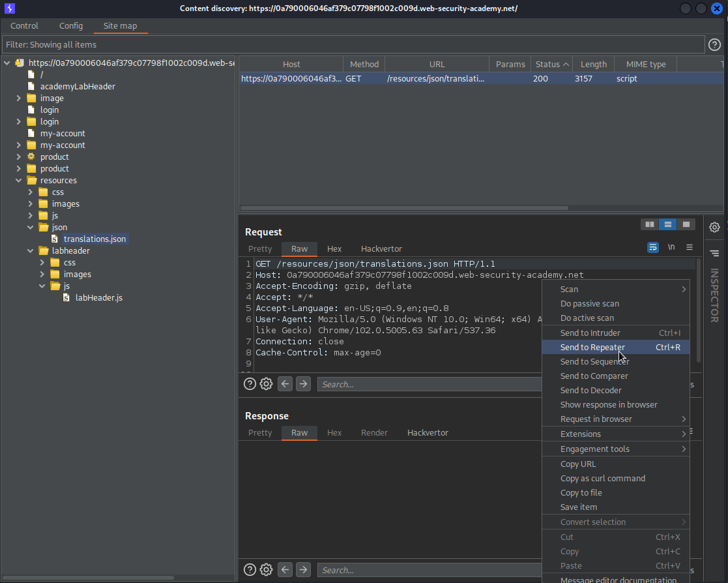Go to next search match in response
The width and height of the screenshot is (728, 583).
(x=303, y=569)
